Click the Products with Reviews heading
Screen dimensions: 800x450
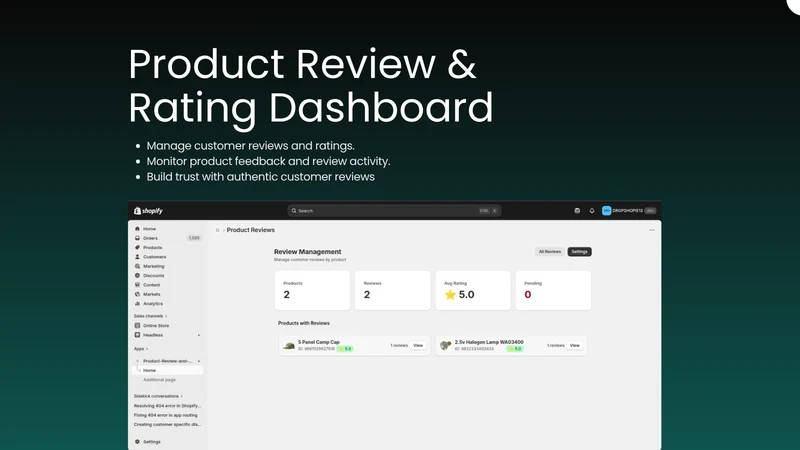[304, 323]
